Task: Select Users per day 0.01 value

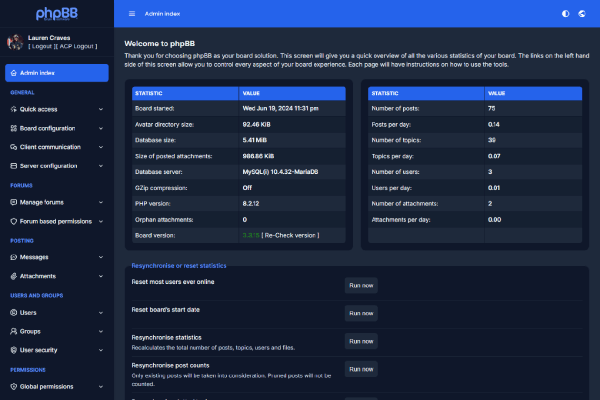Action: 494,188
